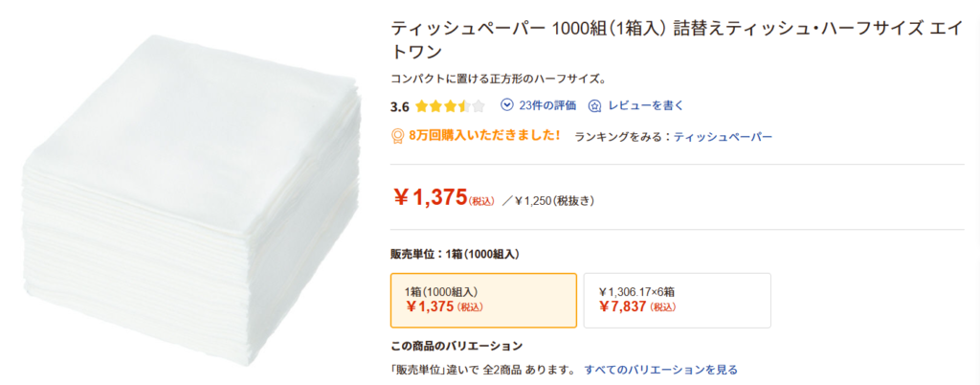
Task: Open すべてのバリエーションを見る link
Action: (x=660, y=369)
